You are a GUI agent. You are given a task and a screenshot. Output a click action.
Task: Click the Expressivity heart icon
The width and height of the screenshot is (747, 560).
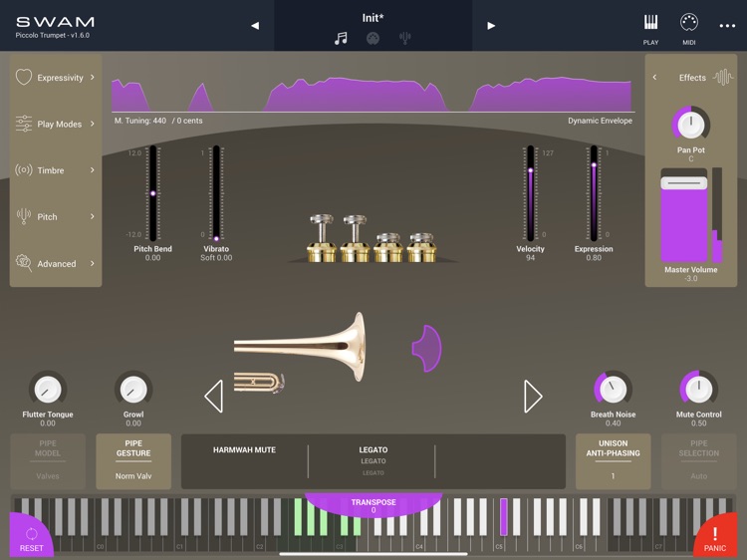(23, 77)
